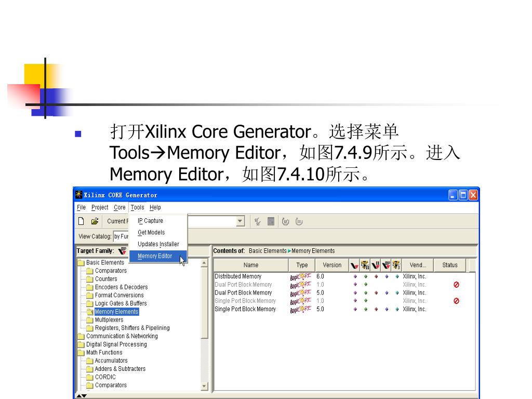Sort by the Version column header
The height and width of the screenshot is (399, 532).
(332, 265)
